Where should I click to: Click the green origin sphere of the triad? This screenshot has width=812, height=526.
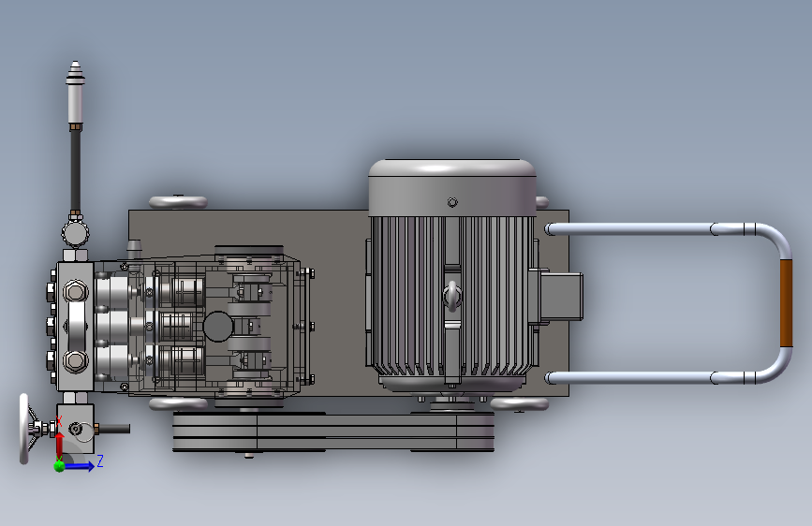(x=60, y=466)
